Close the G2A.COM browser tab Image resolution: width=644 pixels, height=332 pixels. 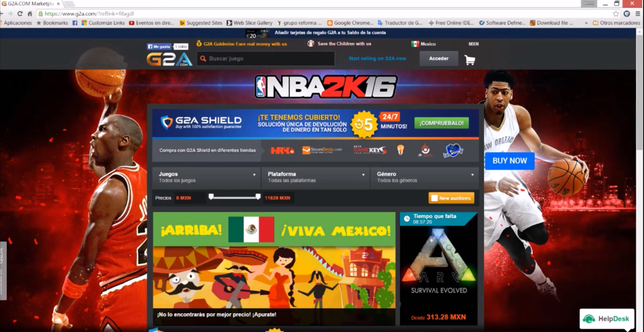click(58, 4)
